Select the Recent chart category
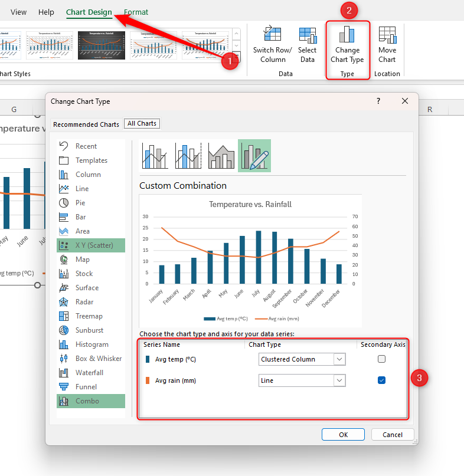Viewport: 464px width, 476px height. pyautogui.click(x=91, y=146)
